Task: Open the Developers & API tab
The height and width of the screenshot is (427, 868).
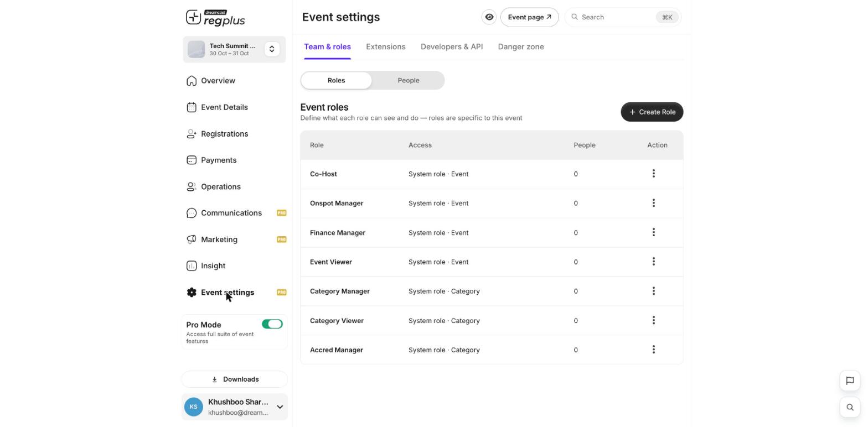Action: coord(452,47)
